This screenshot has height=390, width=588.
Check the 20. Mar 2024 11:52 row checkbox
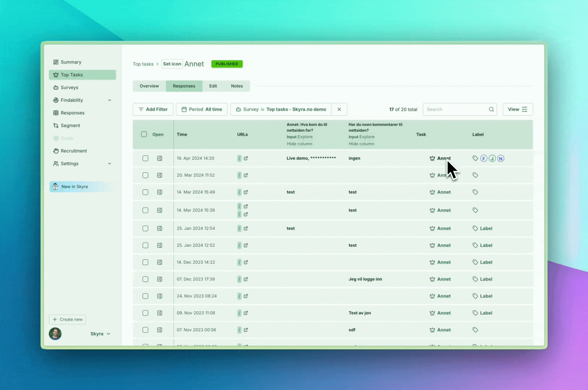pos(145,175)
